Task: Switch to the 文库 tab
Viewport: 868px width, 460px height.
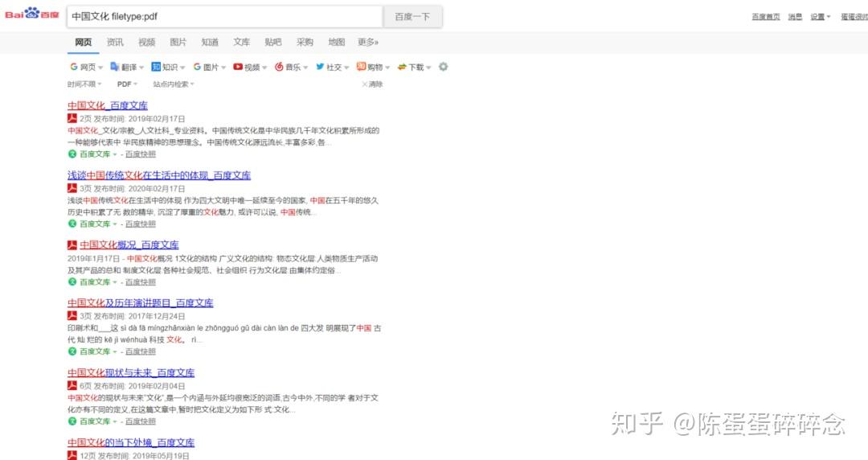Action: click(241, 42)
